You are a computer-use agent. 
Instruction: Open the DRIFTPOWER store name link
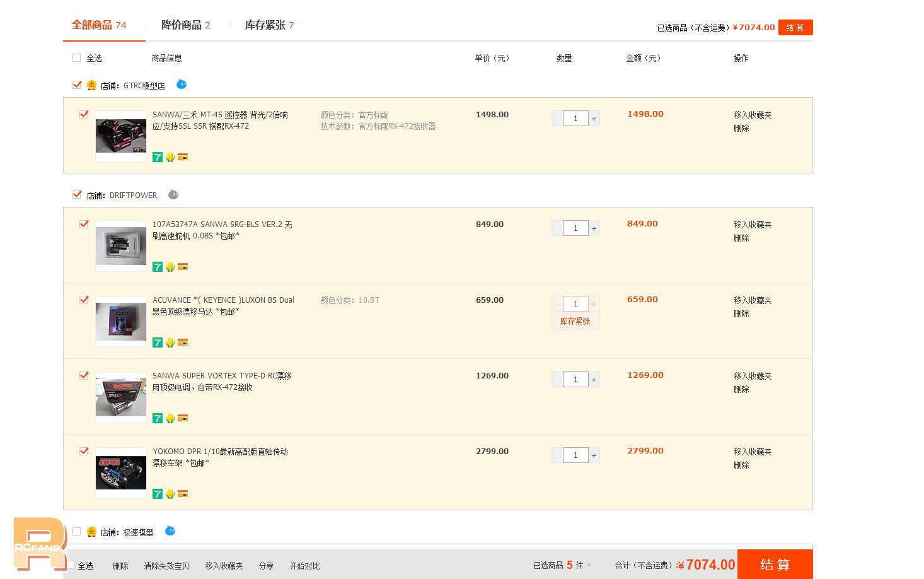click(x=133, y=196)
